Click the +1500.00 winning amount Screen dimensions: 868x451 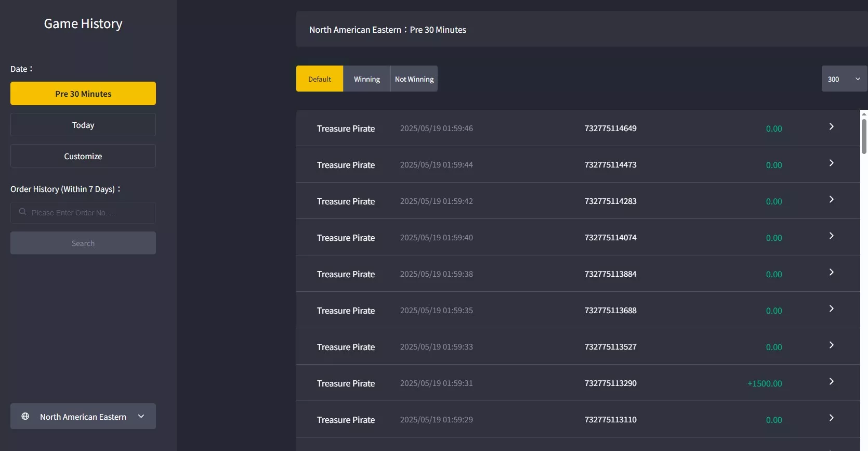(x=765, y=383)
